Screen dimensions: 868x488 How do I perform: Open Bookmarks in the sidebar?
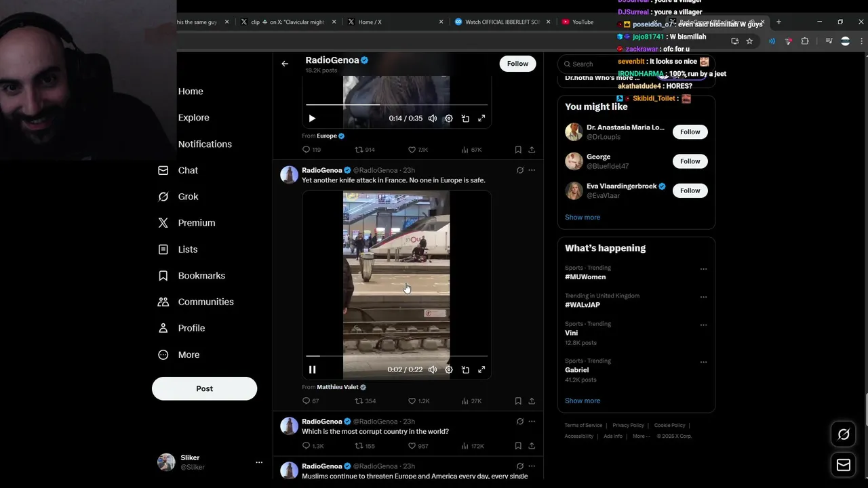191,276
